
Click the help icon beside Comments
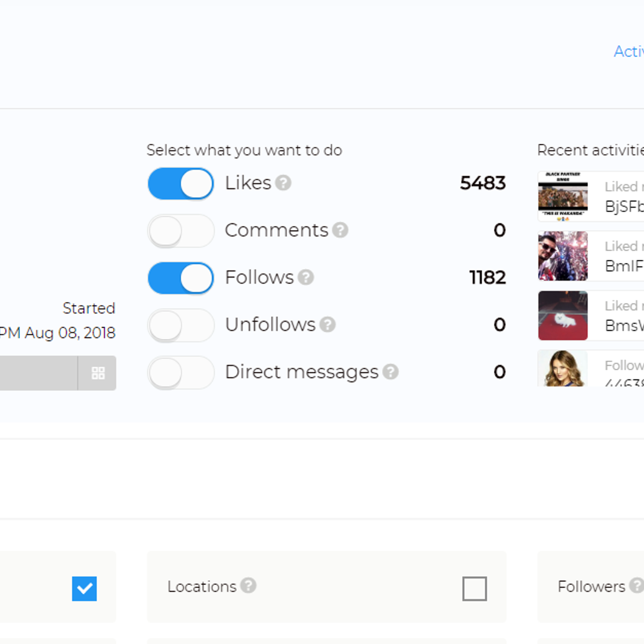coord(340,230)
